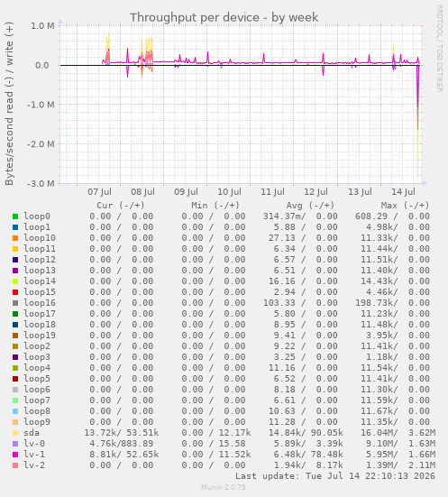This screenshot has height=497, width=448.
Task: Click the 'sda' legend label
Action: (x=32, y=433)
